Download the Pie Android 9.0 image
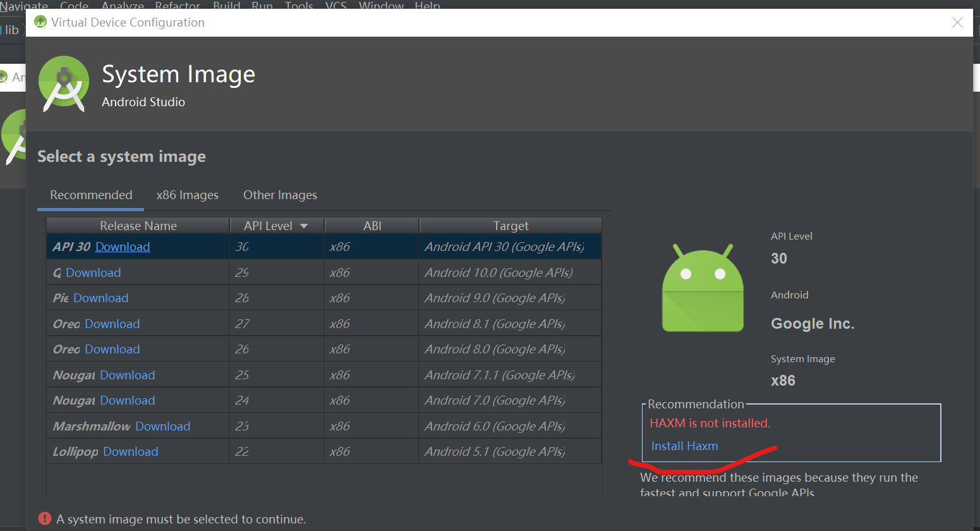This screenshot has height=531, width=980. point(100,298)
